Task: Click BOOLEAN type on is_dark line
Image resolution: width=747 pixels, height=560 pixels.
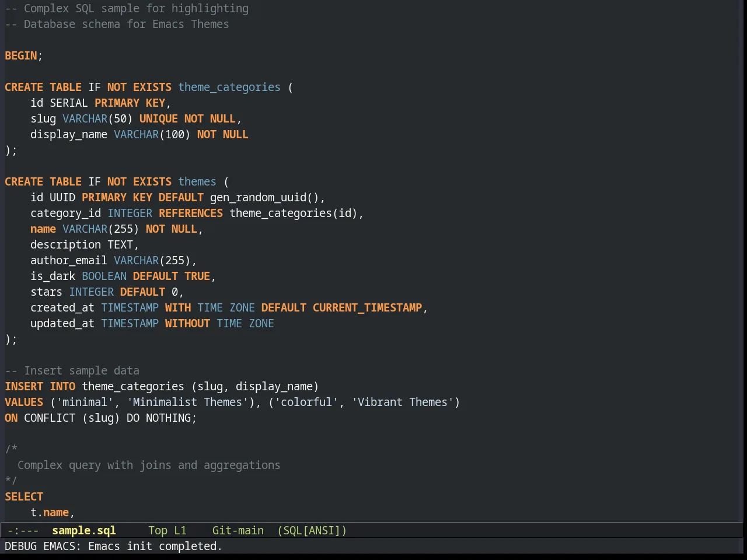Action: 104,276
